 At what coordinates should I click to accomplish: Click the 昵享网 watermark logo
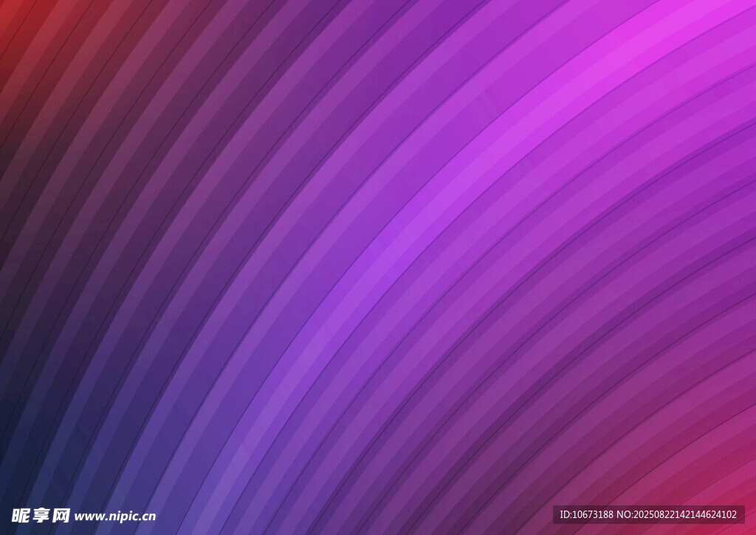[x=41, y=515]
